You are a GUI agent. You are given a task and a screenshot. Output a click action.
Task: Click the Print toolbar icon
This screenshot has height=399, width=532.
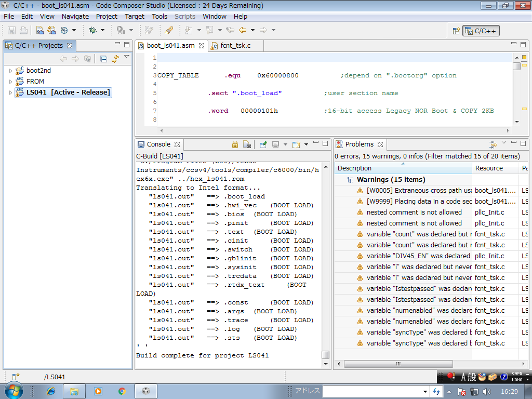coord(23,30)
